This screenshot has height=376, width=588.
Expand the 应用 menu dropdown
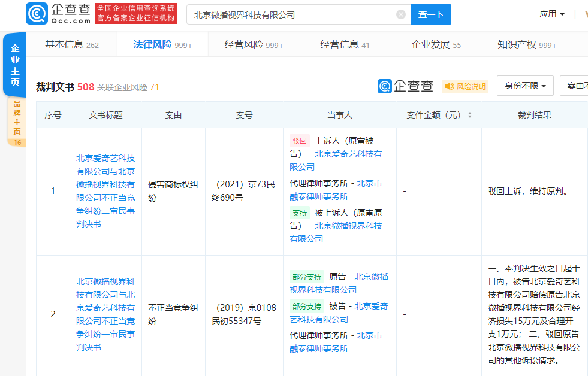click(551, 14)
